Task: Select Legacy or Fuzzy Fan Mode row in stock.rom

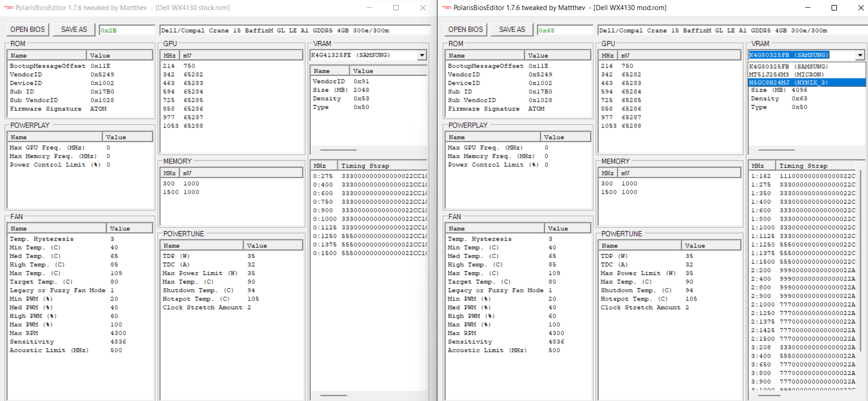Action: [80, 290]
